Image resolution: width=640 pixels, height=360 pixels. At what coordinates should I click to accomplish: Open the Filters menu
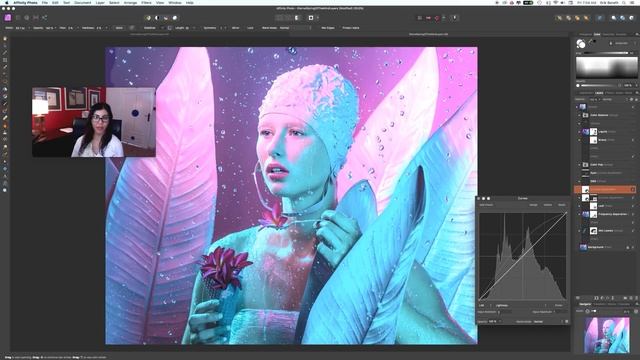(146, 2)
